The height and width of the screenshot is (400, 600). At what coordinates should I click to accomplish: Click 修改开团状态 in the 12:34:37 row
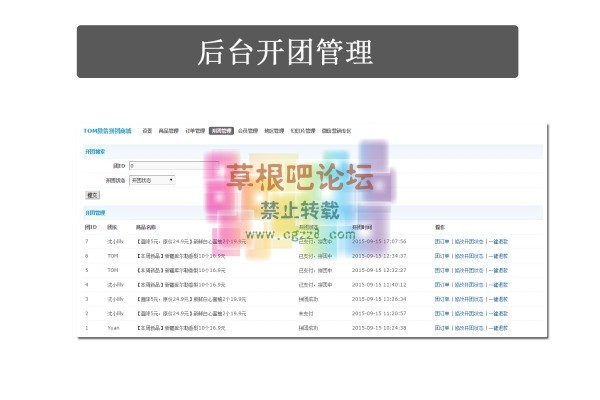[x=469, y=256]
